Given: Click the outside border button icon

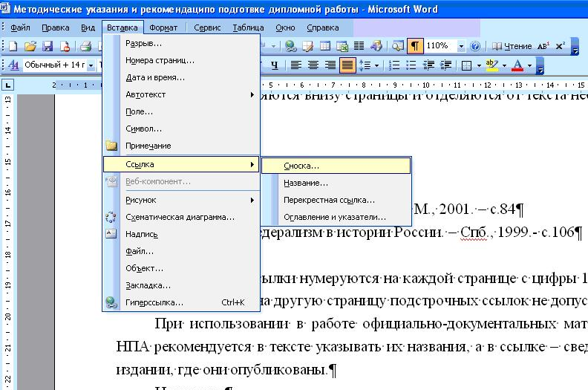Looking at the screenshot, I should (x=466, y=65).
